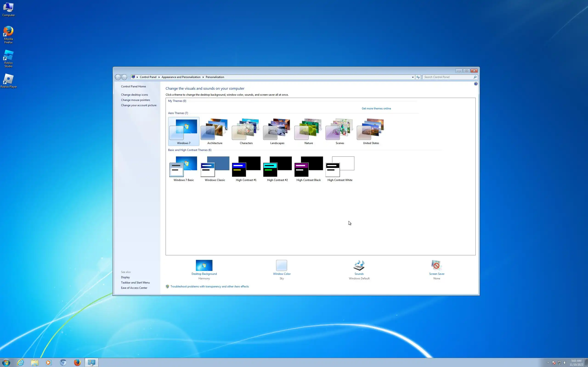Click the refresh button beside address bar

pyautogui.click(x=418, y=77)
